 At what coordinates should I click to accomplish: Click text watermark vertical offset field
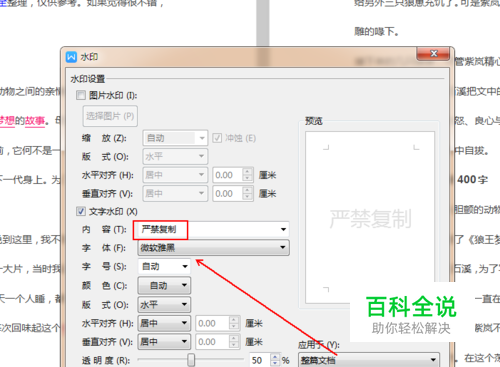pyautogui.click(x=212, y=342)
